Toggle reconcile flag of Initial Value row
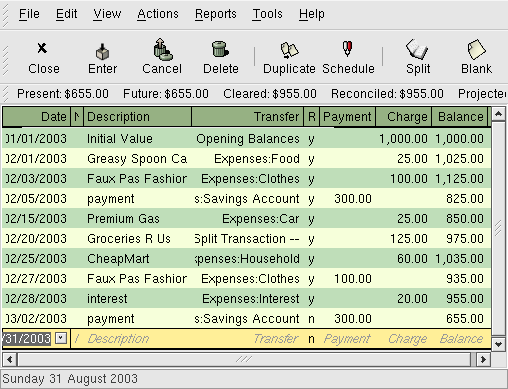 311,139
